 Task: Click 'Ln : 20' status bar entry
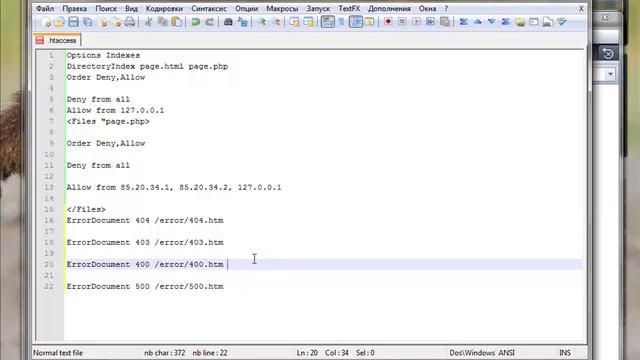307,353
